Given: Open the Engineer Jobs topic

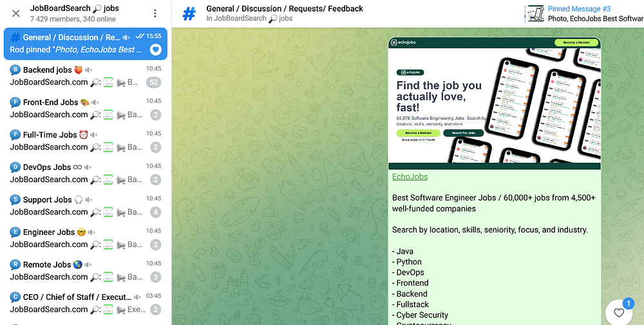Looking at the screenshot, I should click(x=86, y=238).
